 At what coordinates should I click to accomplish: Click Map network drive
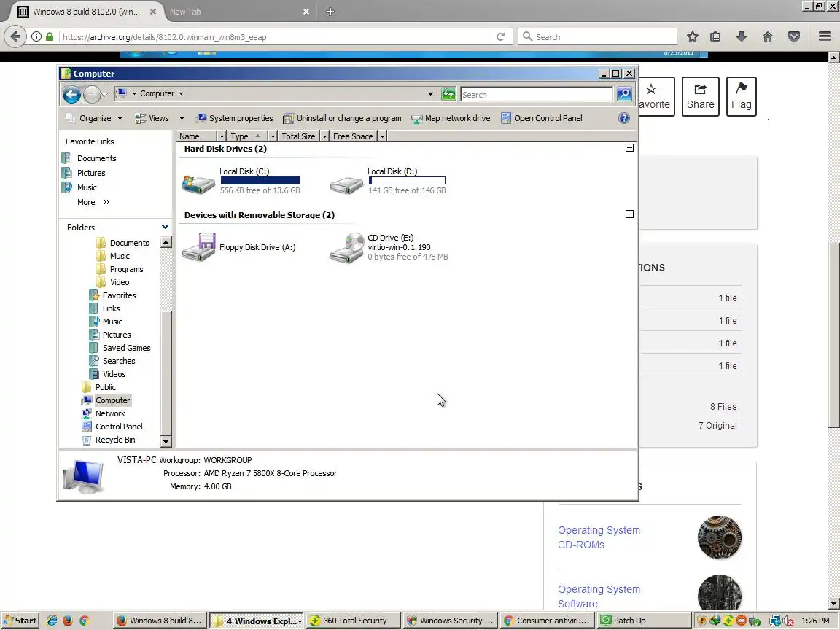click(451, 118)
